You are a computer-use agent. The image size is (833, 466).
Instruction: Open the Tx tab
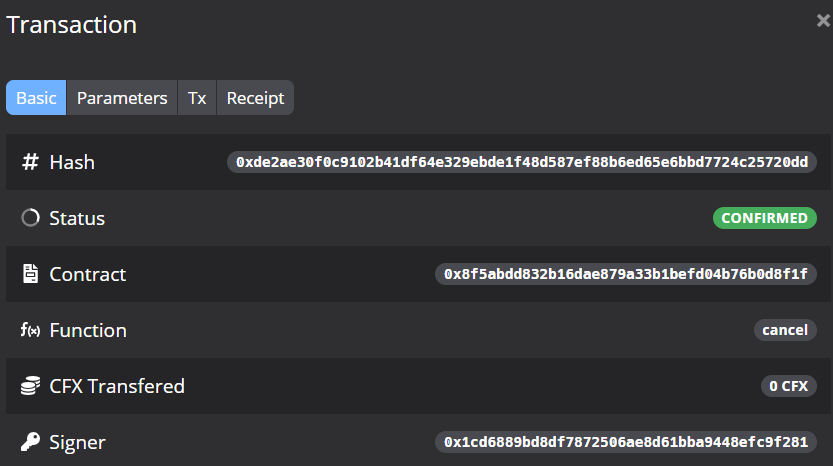[197, 98]
